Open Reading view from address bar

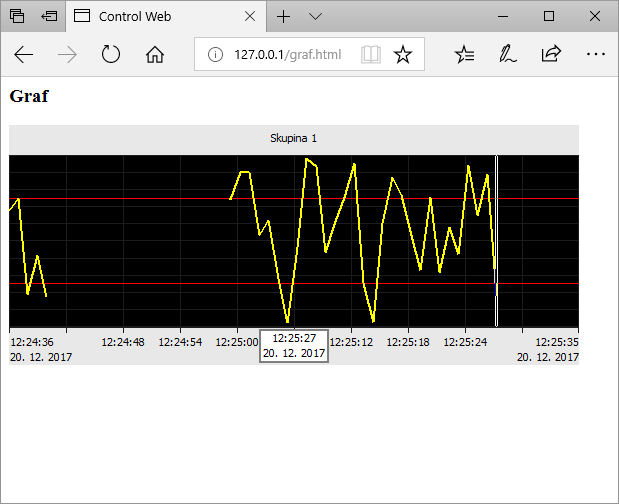370,54
